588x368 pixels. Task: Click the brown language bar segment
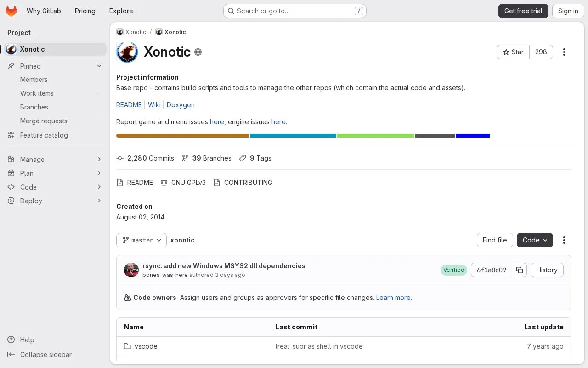182,136
